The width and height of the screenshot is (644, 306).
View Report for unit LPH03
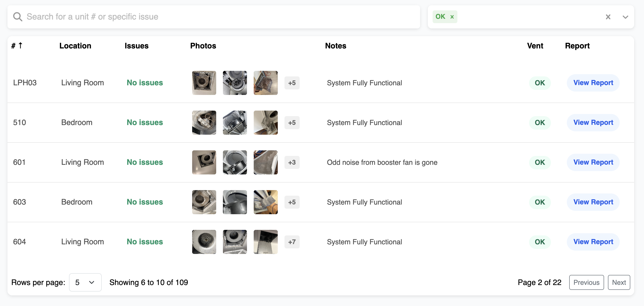tap(593, 83)
